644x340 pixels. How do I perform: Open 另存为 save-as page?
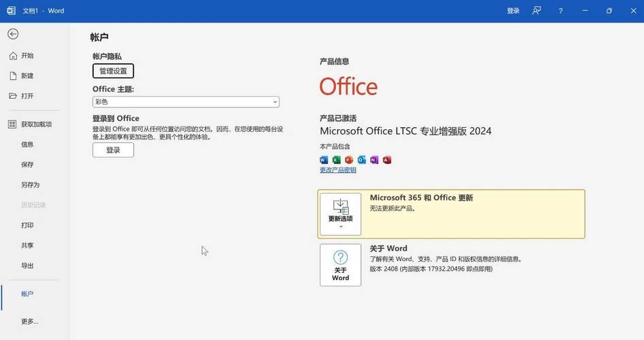tap(31, 185)
